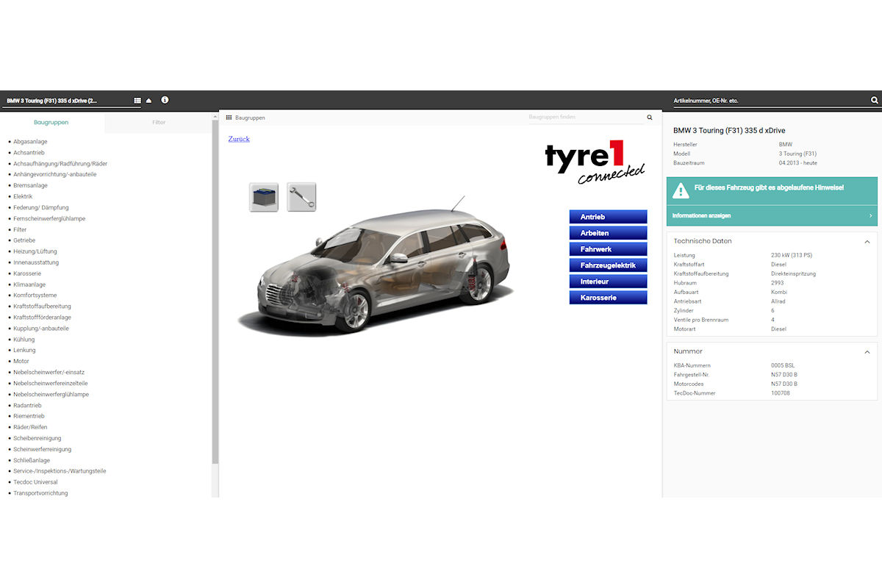
Task: Click the magnifier next to Baugruppen finden
Action: 650,118
